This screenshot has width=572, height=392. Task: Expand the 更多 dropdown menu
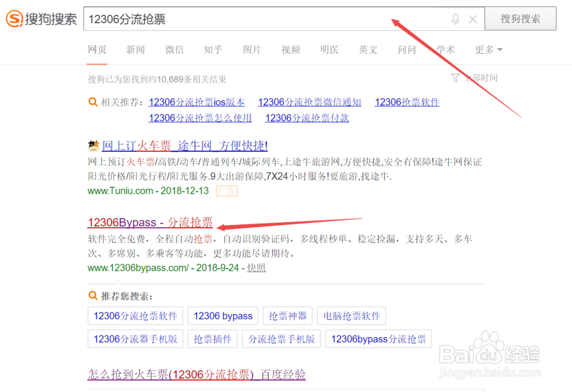pos(488,50)
